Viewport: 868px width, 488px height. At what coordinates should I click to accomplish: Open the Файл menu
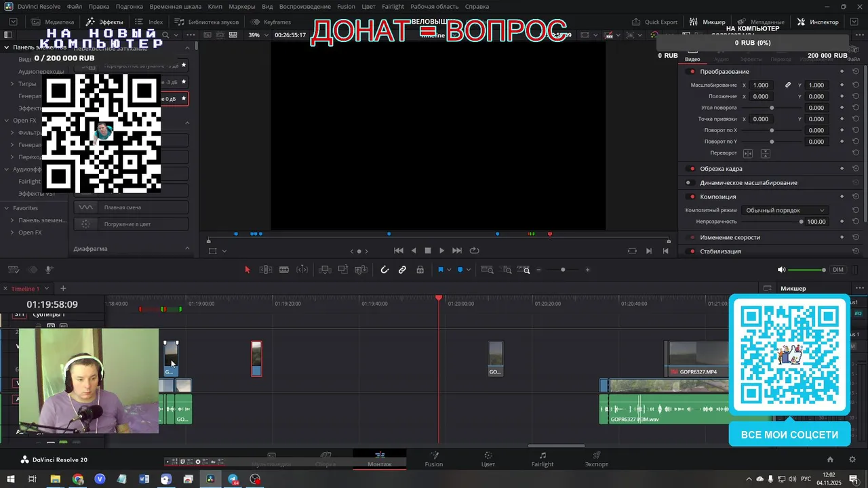[75, 6]
